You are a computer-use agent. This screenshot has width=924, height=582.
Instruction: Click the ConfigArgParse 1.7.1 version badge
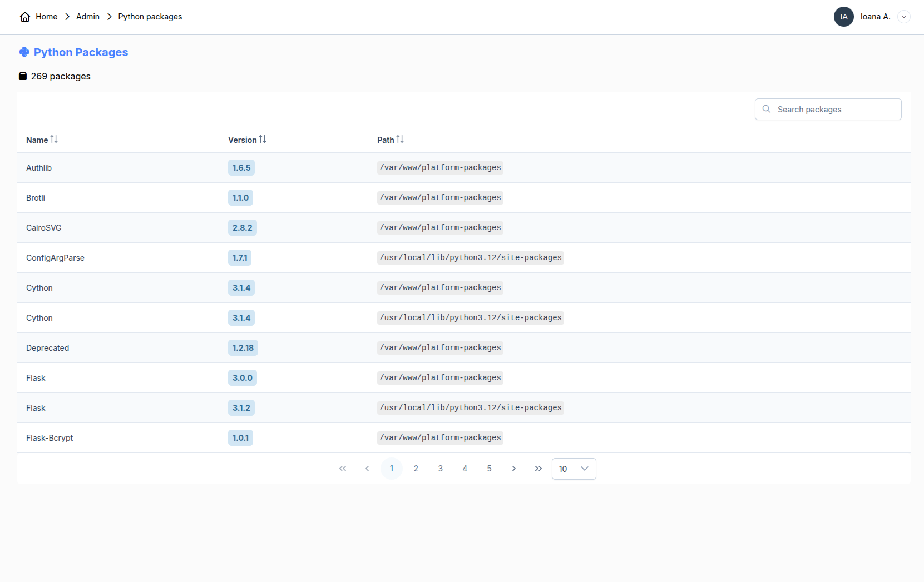[x=240, y=258]
